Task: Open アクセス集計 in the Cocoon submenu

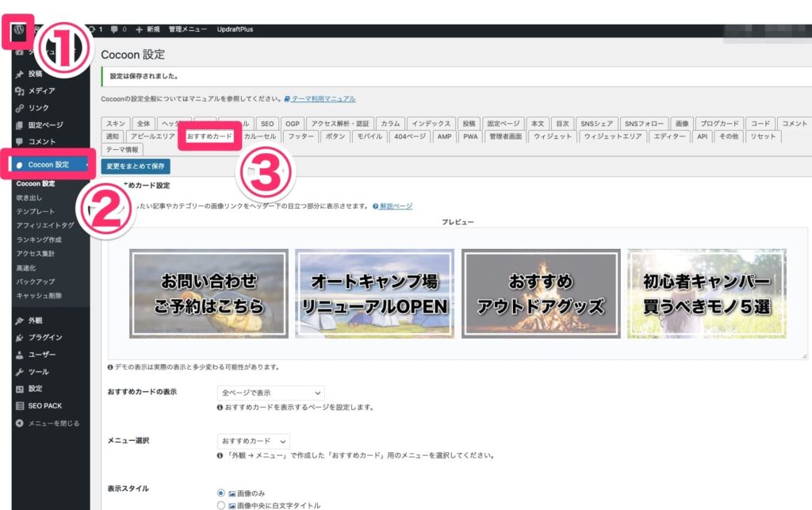Action: click(35, 254)
